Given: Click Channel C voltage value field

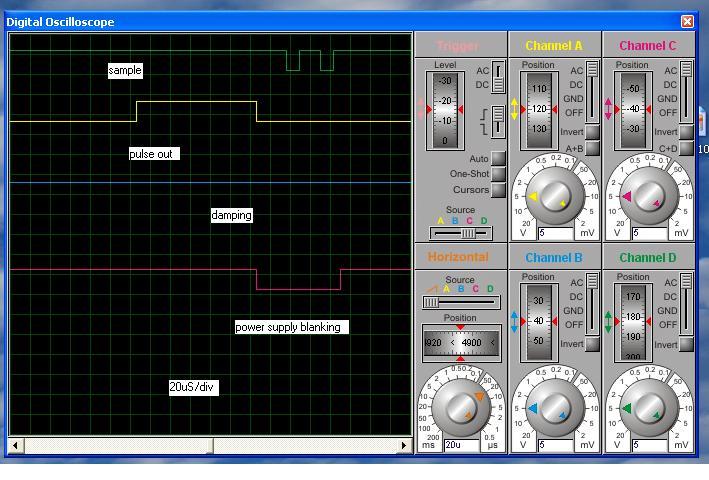Looking at the screenshot, I should 650,233.
